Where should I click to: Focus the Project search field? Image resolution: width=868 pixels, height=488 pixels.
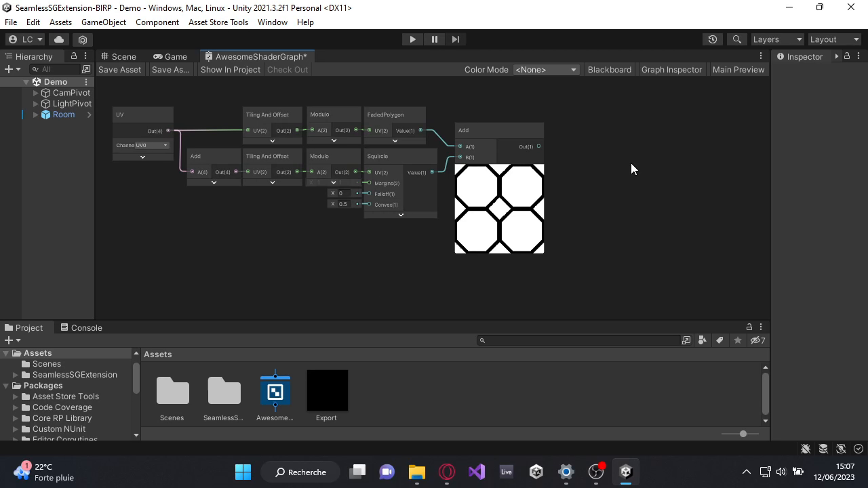click(578, 340)
